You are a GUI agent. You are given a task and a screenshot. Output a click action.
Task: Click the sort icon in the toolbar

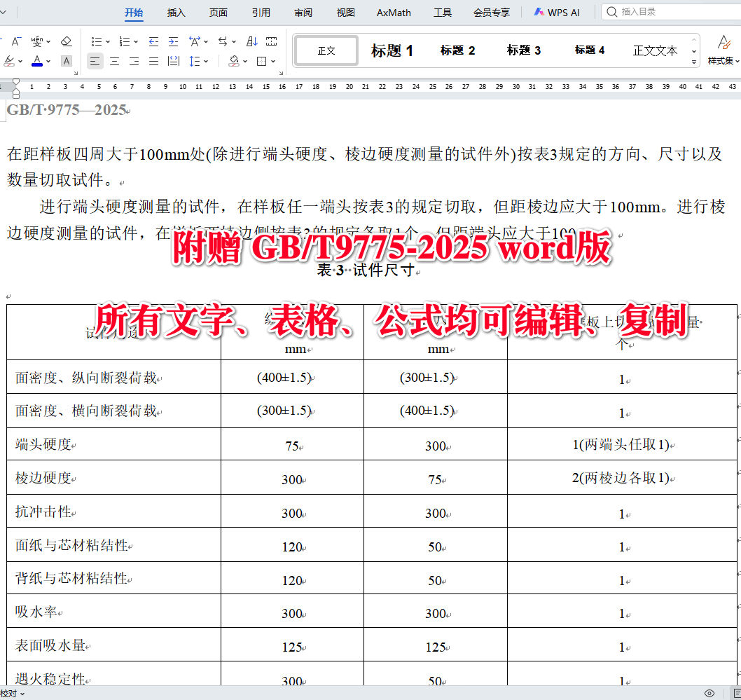tap(253, 41)
